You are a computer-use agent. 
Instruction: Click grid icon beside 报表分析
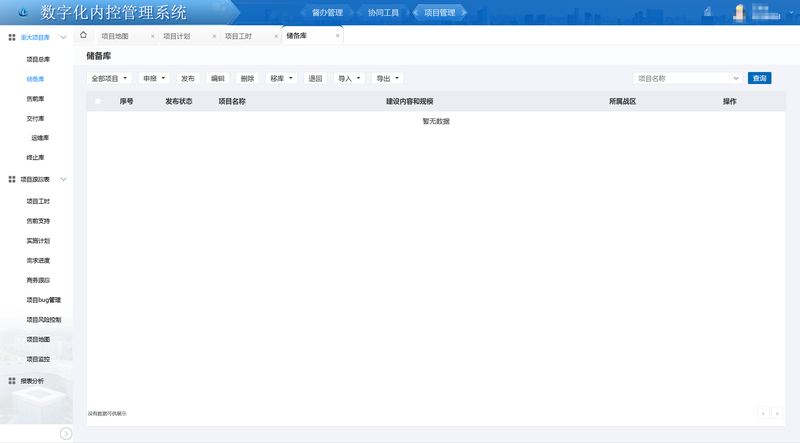pyautogui.click(x=12, y=381)
